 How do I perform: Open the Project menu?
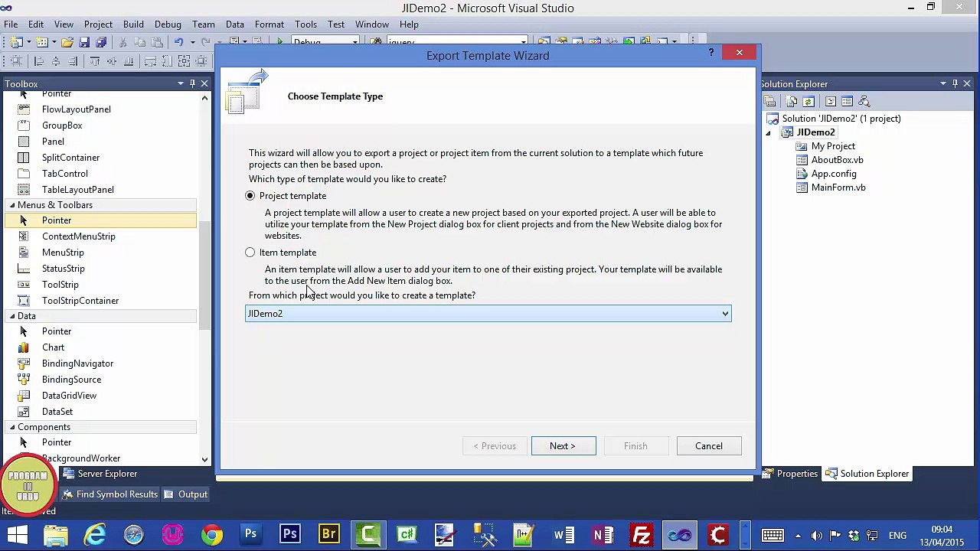coord(98,24)
